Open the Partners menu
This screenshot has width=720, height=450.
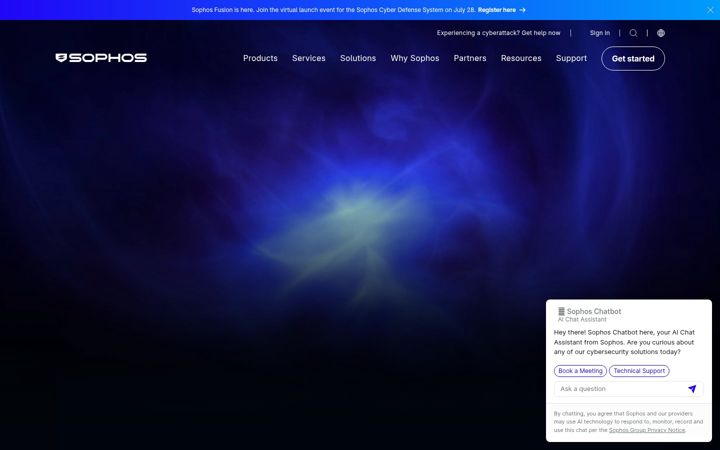point(470,58)
